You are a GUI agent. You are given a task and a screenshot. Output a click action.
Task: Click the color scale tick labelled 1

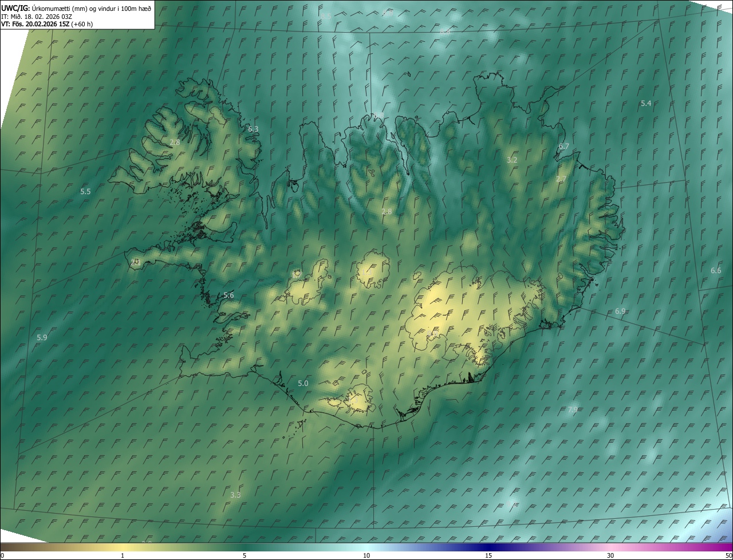point(123,556)
